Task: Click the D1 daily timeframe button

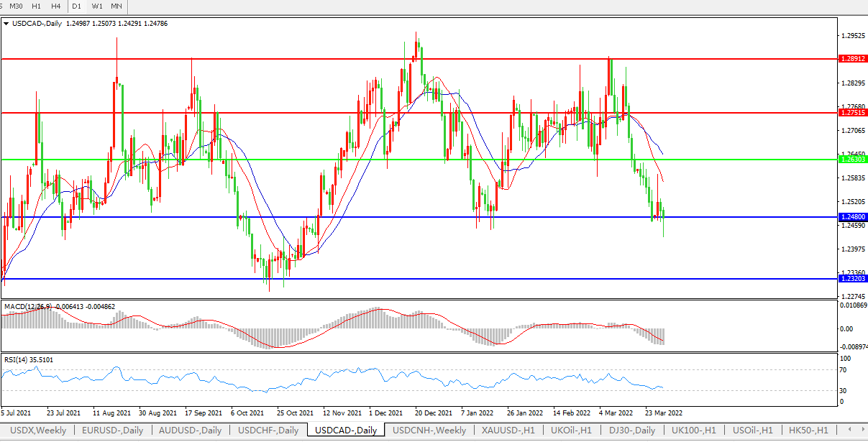Action: coord(76,6)
